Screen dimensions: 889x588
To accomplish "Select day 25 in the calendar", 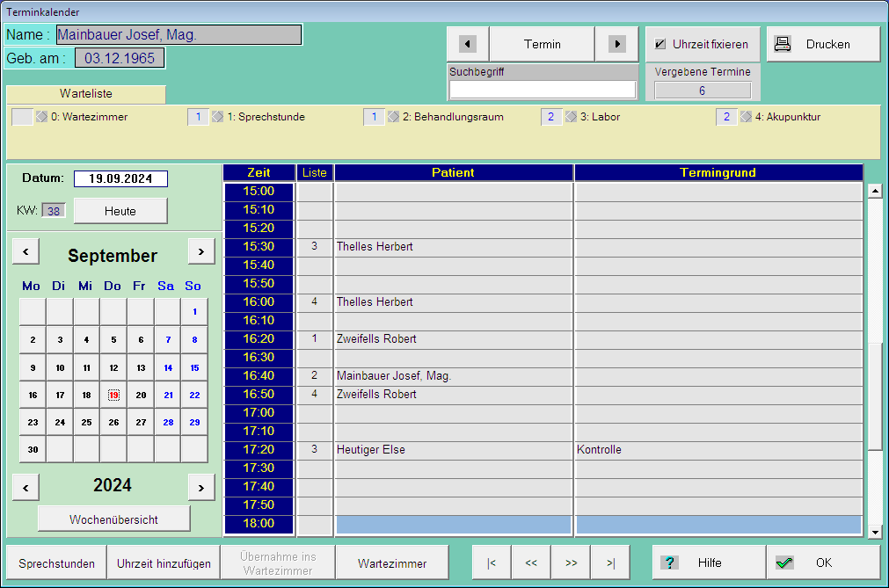I will point(86,422).
